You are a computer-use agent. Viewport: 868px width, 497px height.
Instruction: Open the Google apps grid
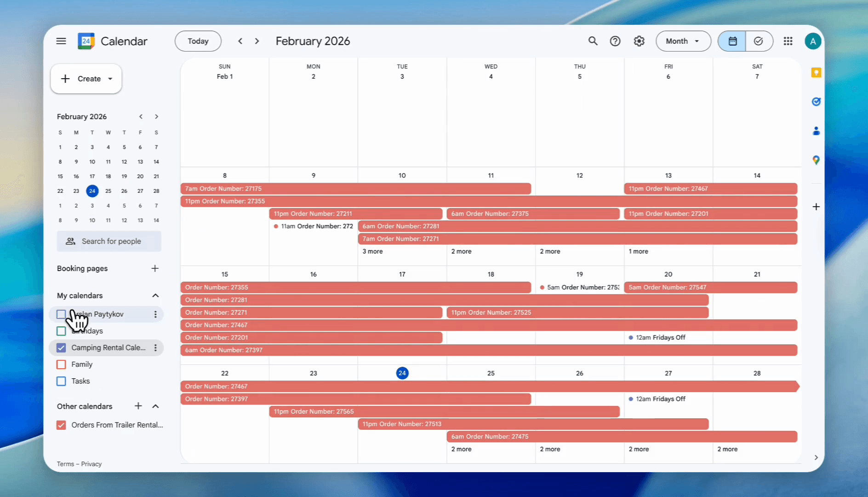point(788,41)
